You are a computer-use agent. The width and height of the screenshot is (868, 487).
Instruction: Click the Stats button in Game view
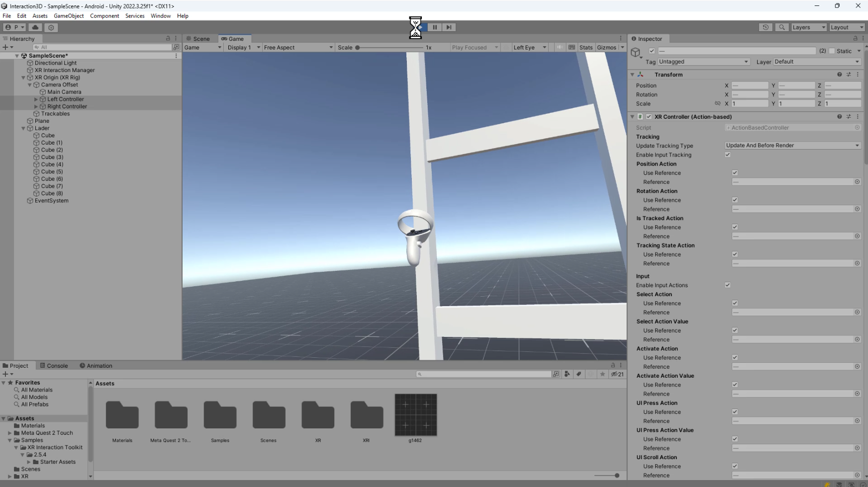pyautogui.click(x=586, y=48)
